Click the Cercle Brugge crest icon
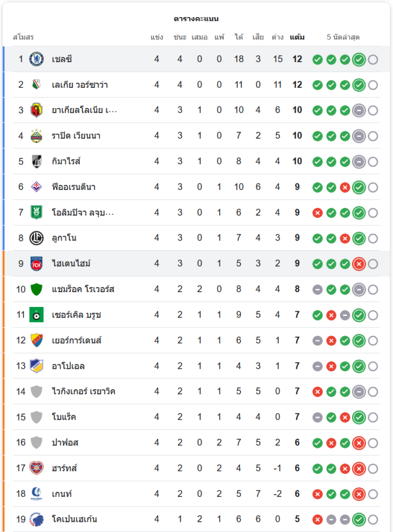Screen dimensions: 393x532 pos(36,315)
